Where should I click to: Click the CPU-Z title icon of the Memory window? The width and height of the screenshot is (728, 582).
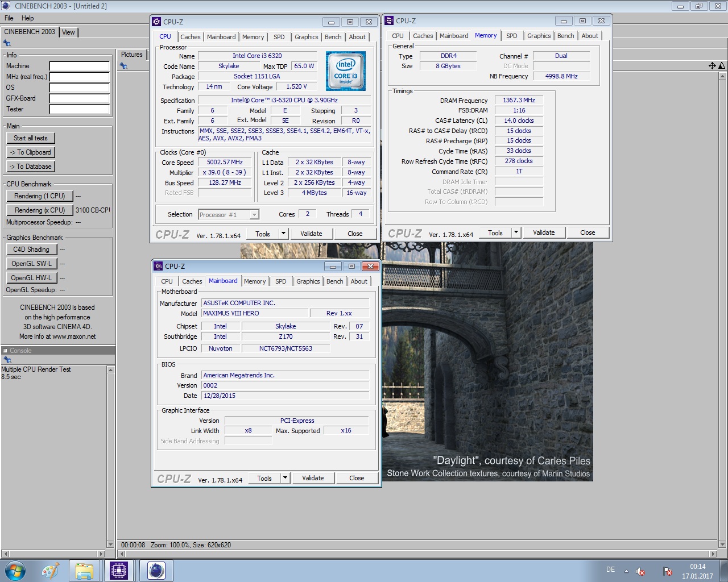pyautogui.click(x=390, y=20)
